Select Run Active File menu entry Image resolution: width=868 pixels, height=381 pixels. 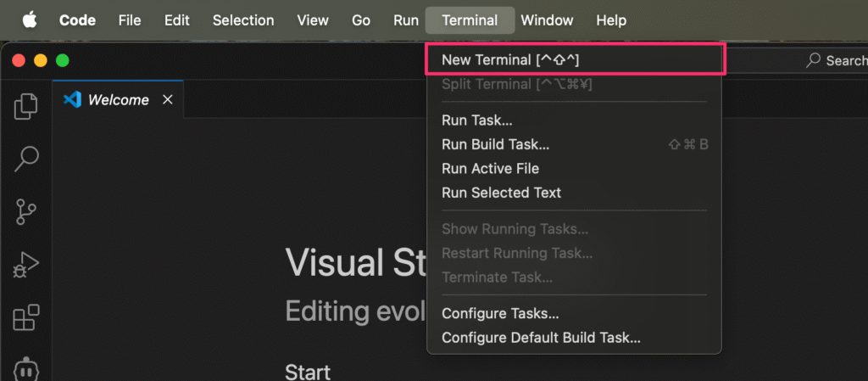pos(575,168)
